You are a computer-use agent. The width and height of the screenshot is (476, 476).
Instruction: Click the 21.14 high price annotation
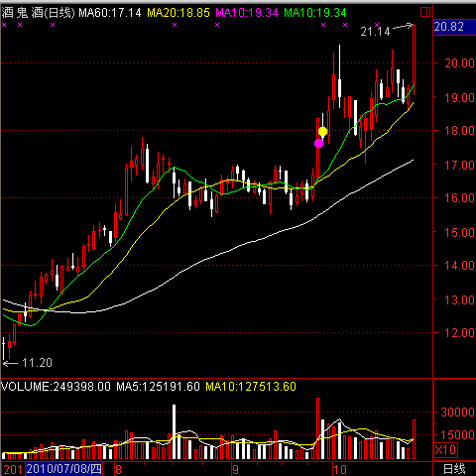[x=375, y=32]
